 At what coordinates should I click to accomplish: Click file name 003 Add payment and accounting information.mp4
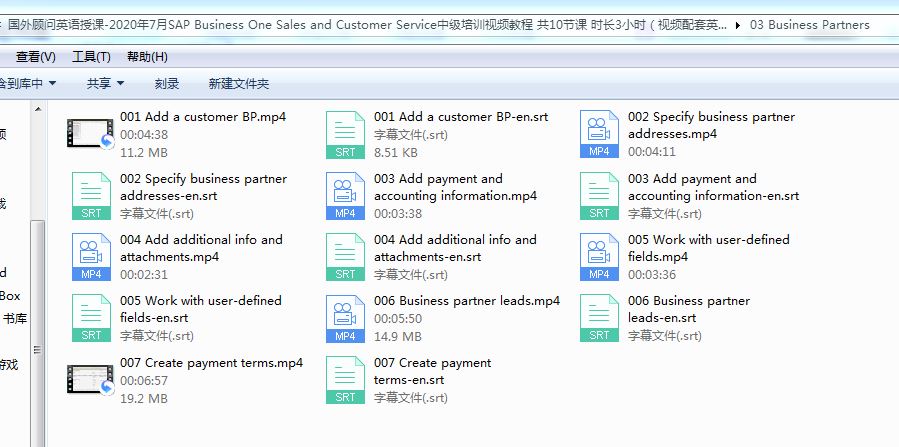point(456,187)
